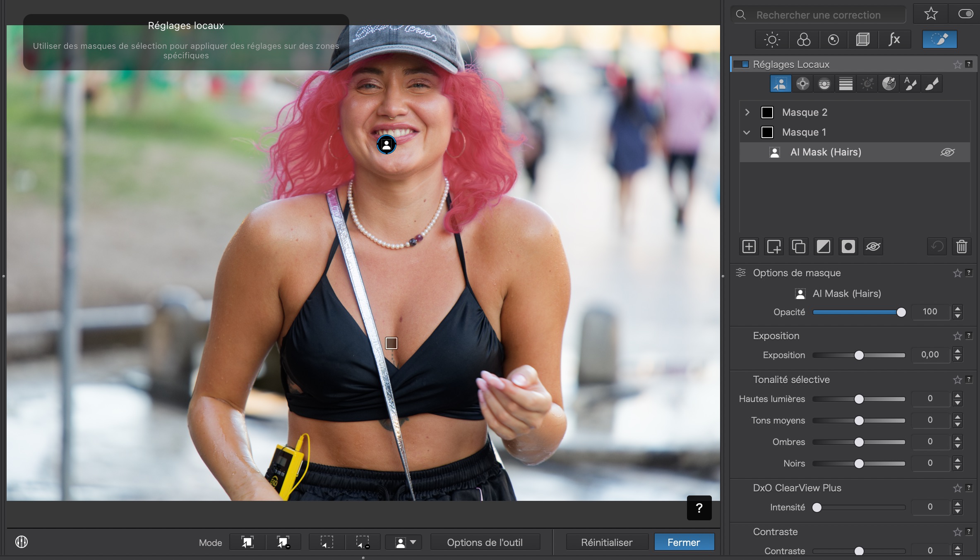980x560 pixels.
Task: Delete the selected mask with trash icon
Action: pyautogui.click(x=961, y=247)
